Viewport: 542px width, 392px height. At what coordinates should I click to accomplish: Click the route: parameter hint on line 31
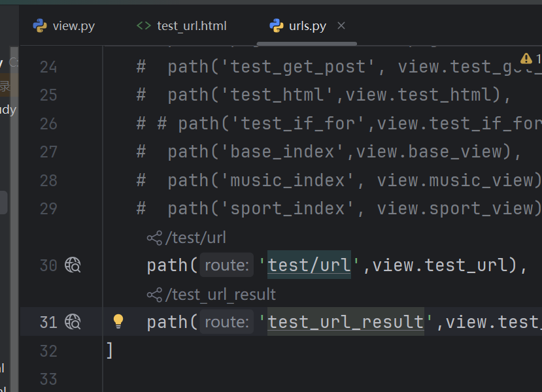[226, 322]
